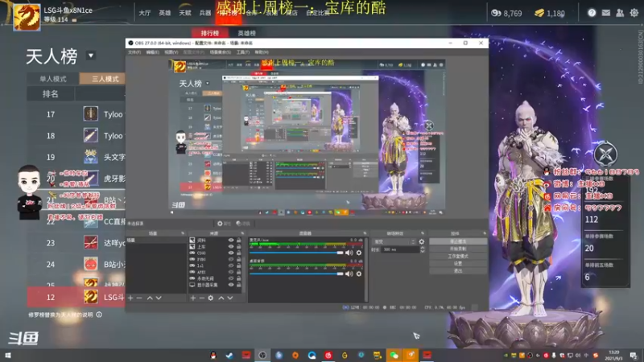Image resolution: width=644 pixels, height=362 pixels.
Task: Adjust microphone volume slider in mixer
Action: pos(295,253)
